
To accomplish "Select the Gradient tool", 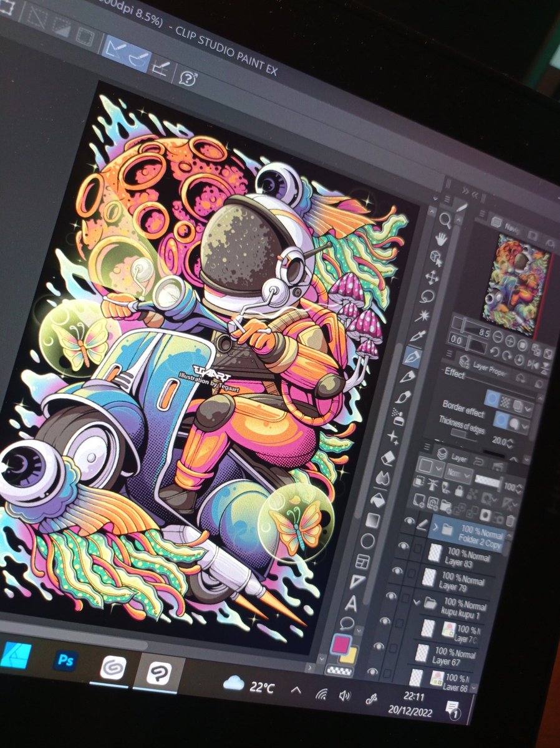I will pyautogui.click(x=374, y=520).
